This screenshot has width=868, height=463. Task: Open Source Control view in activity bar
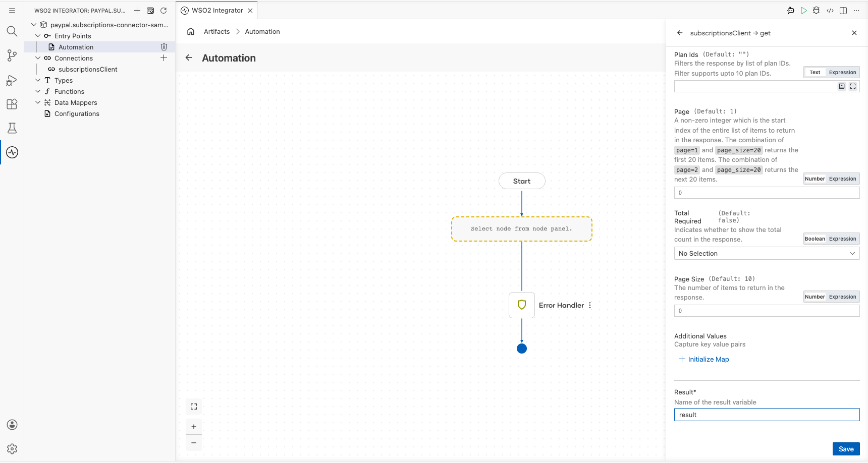12,55
